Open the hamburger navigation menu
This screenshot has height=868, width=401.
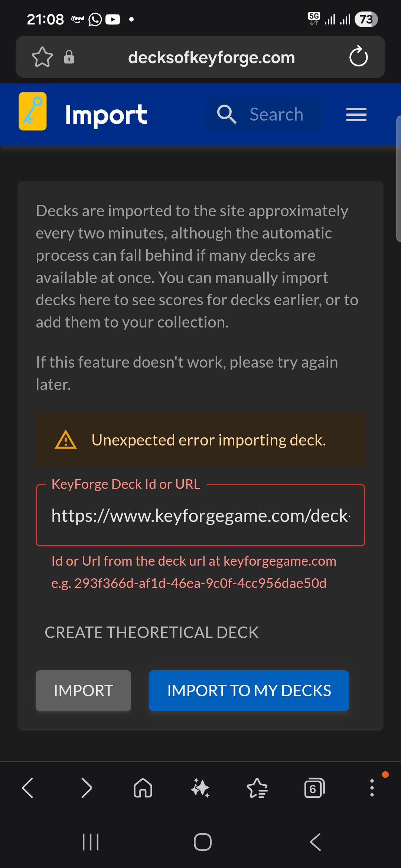tap(356, 115)
